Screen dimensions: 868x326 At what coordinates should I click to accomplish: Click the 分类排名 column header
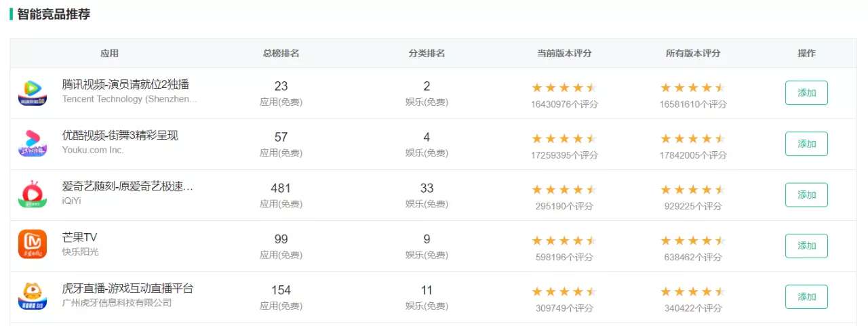(427, 53)
